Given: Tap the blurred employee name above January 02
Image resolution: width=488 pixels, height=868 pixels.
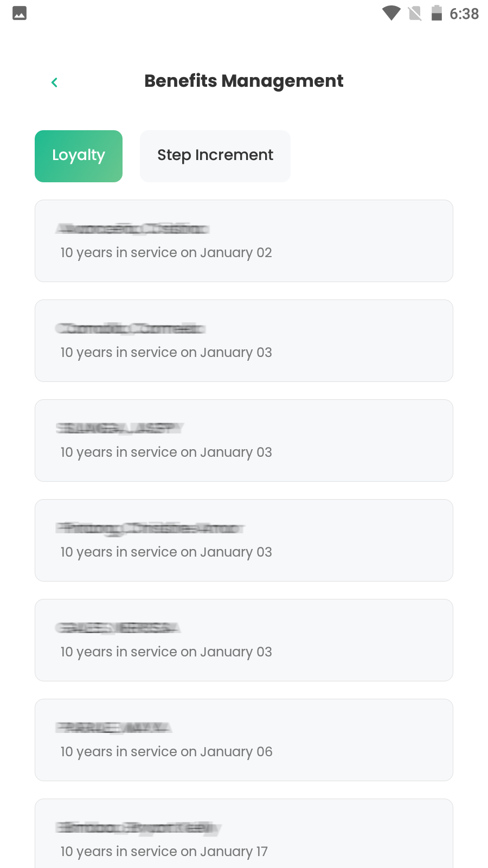Looking at the screenshot, I should [132, 229].
